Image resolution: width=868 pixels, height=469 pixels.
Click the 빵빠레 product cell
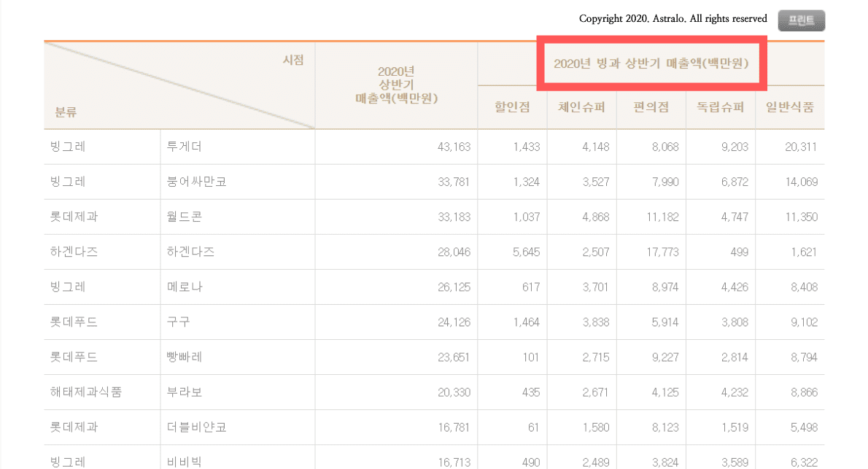185,357
